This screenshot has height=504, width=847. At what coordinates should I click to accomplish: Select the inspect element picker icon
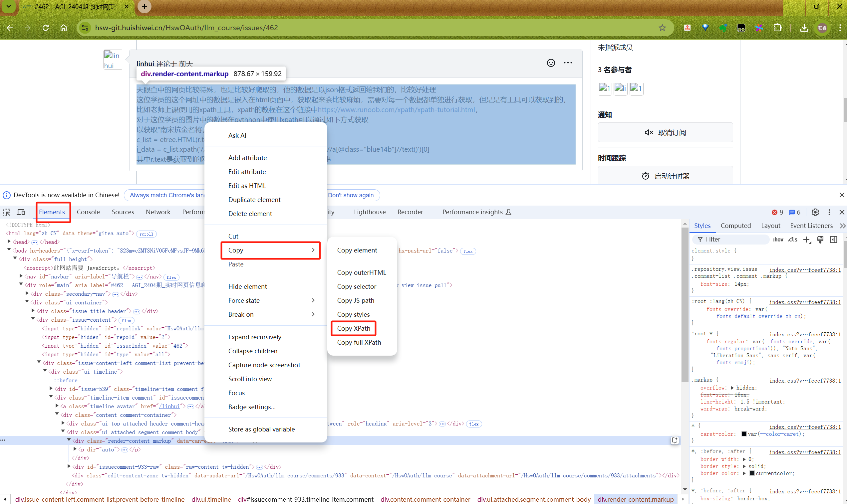coord(7,212)
